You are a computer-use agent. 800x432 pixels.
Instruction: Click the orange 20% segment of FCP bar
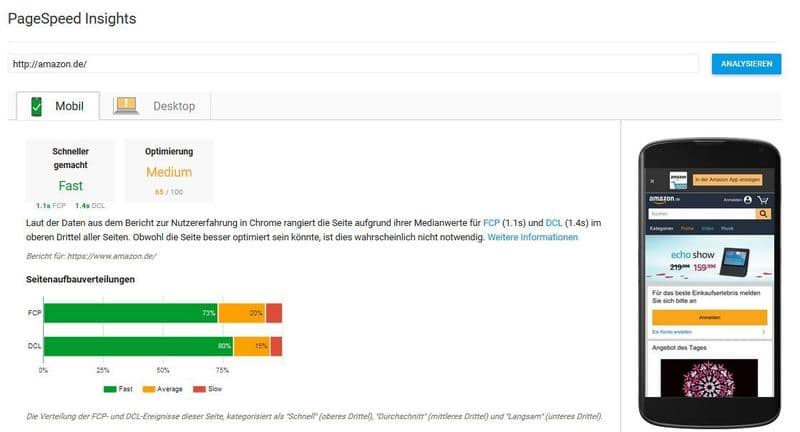(242, 313)
